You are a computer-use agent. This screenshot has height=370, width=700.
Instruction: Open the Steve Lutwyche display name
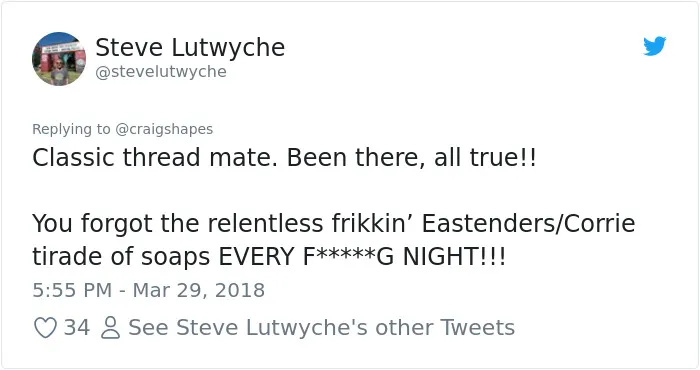pyautogui.click(x=190, y=47)
